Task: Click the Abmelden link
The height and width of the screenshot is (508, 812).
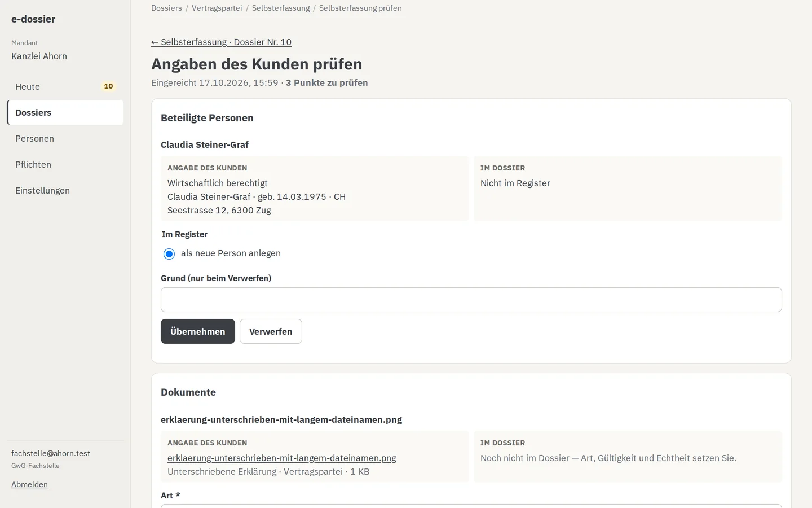Action: (29, 484)
